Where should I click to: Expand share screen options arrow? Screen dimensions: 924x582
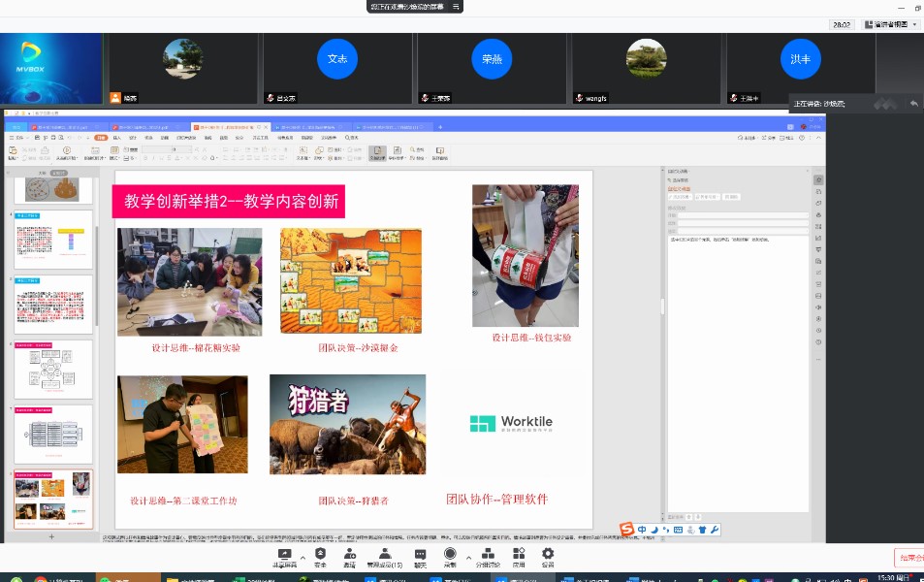(x=302, y=558)
